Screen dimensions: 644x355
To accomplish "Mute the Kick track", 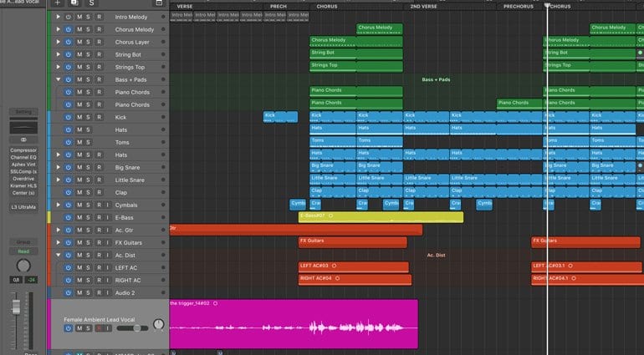I will click(79, 118).
